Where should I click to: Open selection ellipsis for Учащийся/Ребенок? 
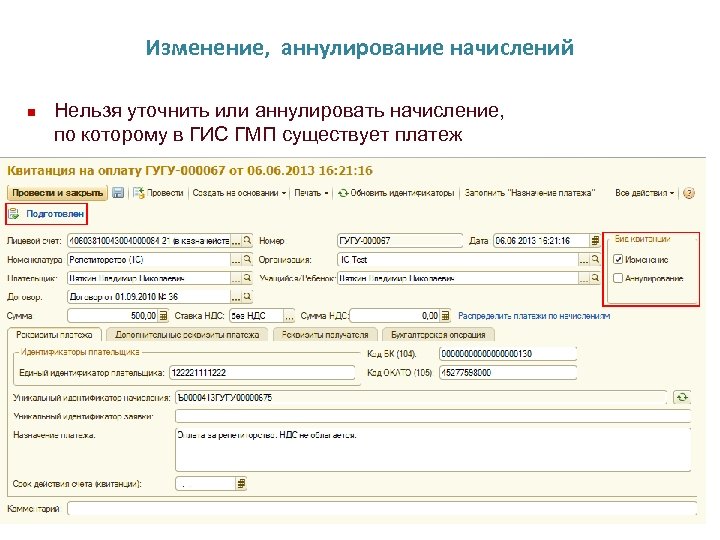(x=584, y=278)
